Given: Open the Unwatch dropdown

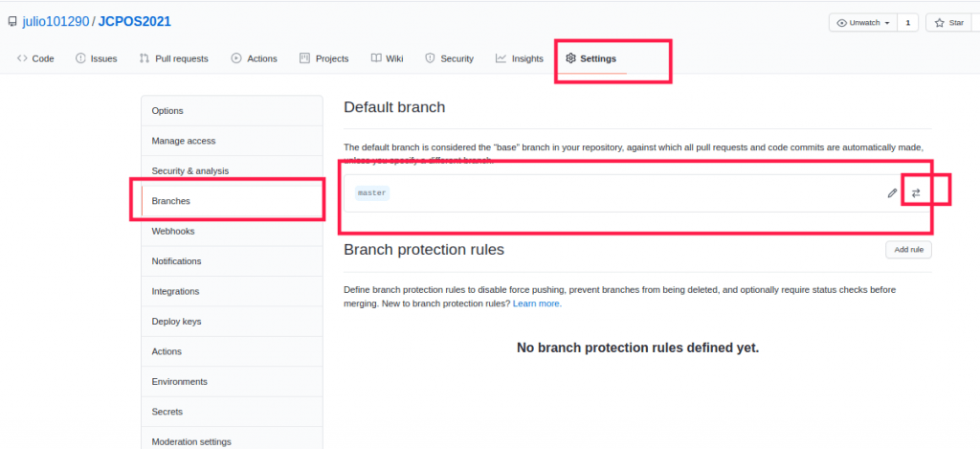Looking at the screenshot, I should coord(863,22).
